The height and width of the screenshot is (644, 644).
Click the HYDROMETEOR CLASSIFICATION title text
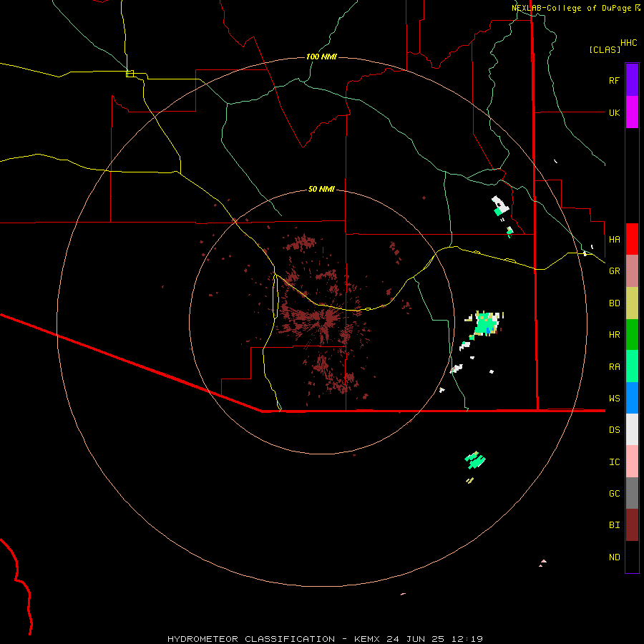(x=251, y=639)
